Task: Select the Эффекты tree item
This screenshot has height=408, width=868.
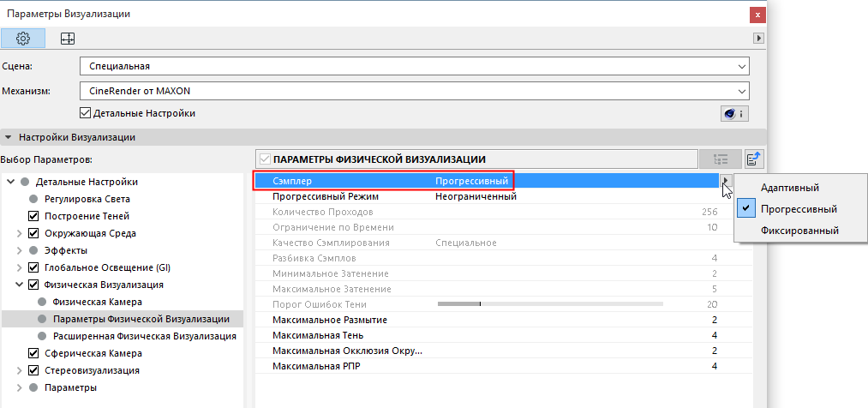Action: pyautogui.click(x=65, y=250)
